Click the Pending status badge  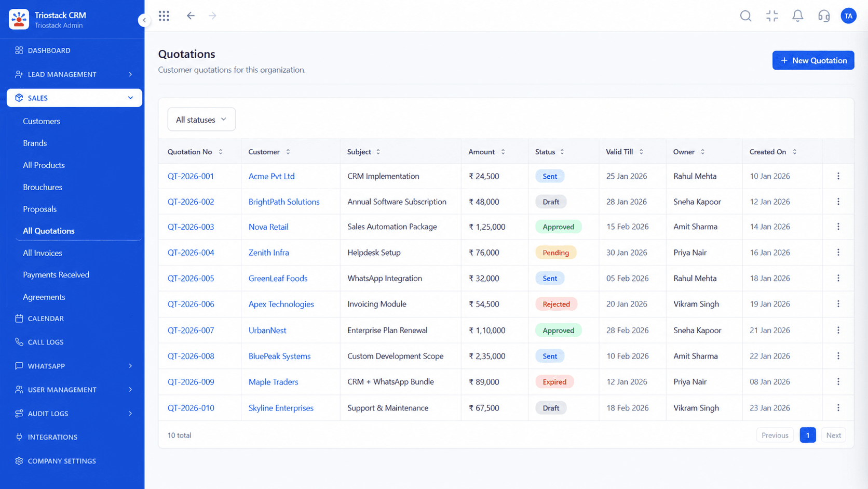(555, 253)
